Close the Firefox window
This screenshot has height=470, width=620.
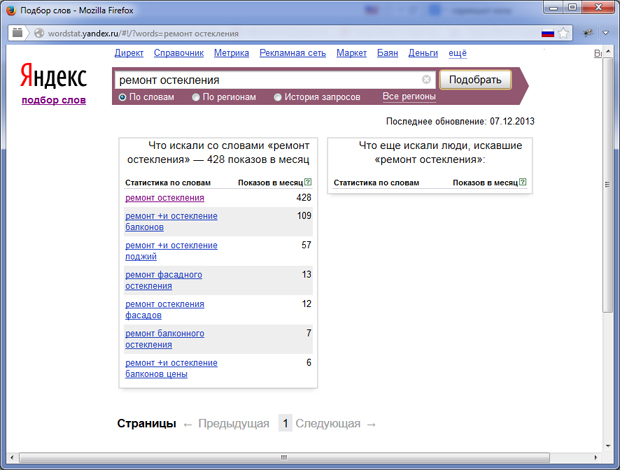pyautogui.click(x=599, y=7)
